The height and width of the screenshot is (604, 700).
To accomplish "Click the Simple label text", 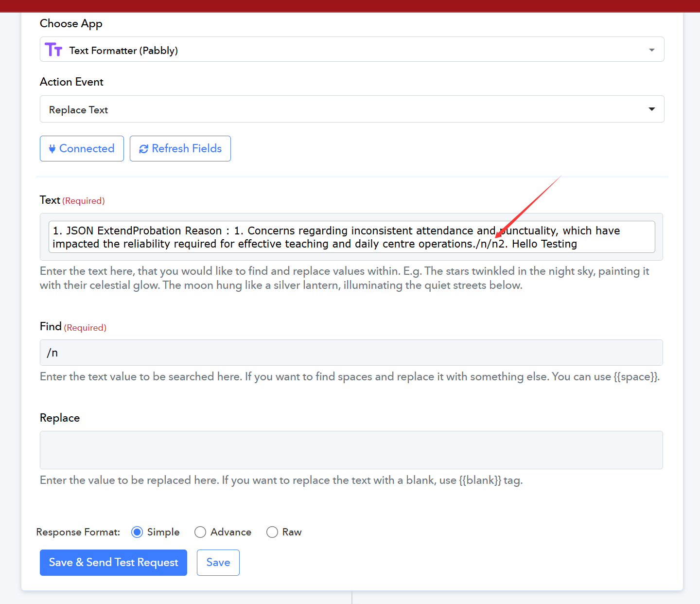I will pyautogui.click(x=163, y=532).
